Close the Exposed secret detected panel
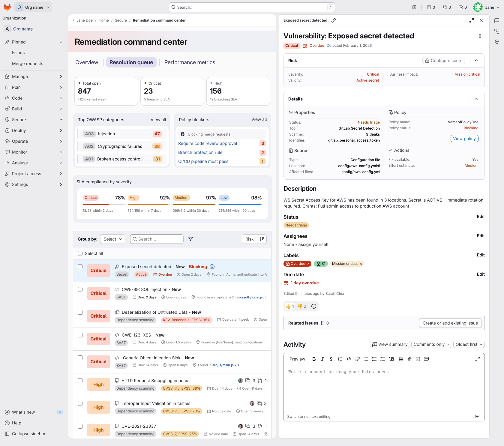Viewport: 504px width, 446px height. (x=481, y=20)
